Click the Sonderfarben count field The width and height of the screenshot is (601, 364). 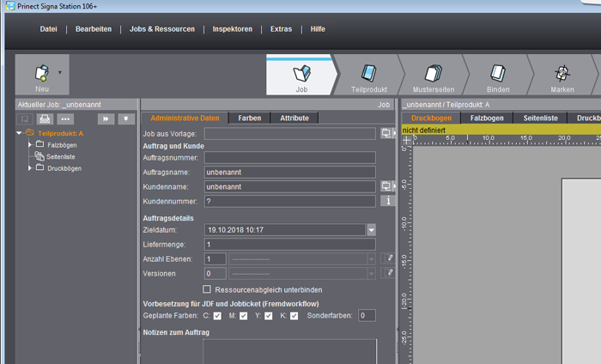367,316
